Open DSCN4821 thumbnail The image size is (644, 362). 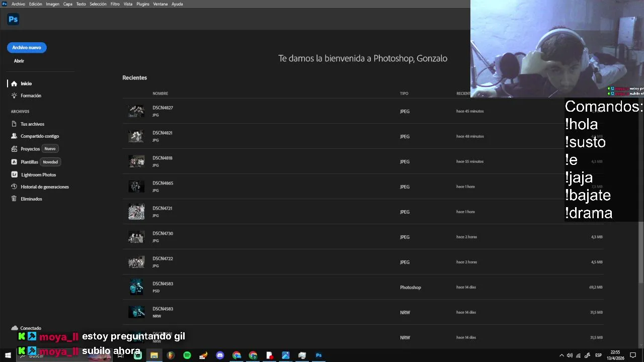coord(136,136)
